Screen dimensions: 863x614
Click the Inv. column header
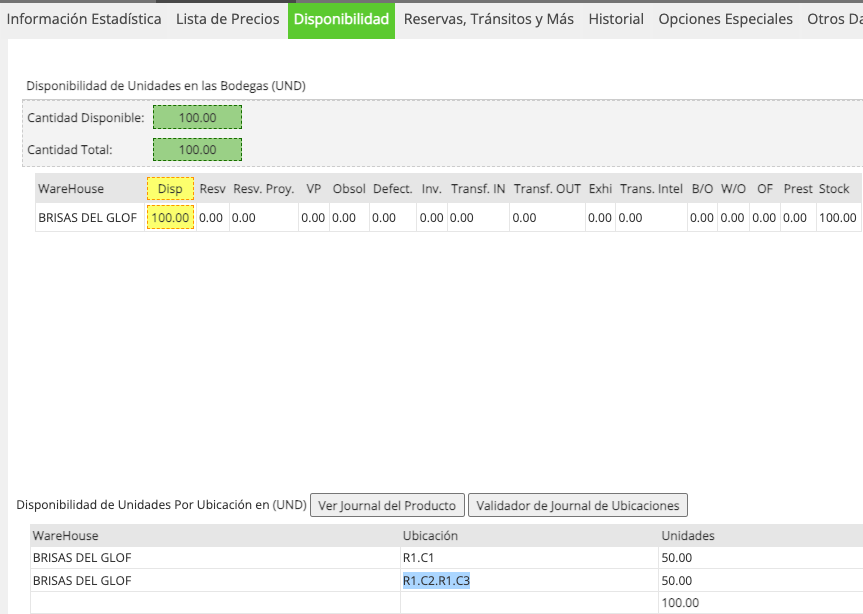[x=432, y=189]
